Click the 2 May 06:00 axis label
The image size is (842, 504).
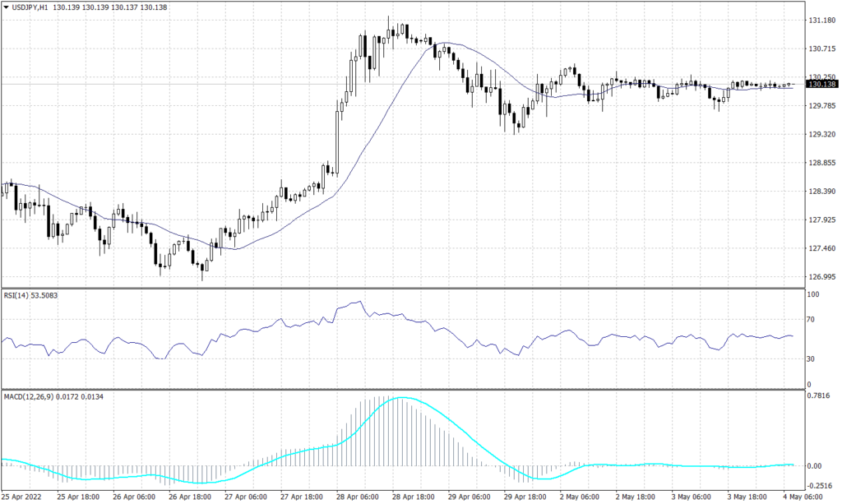(x=578, y=497)
